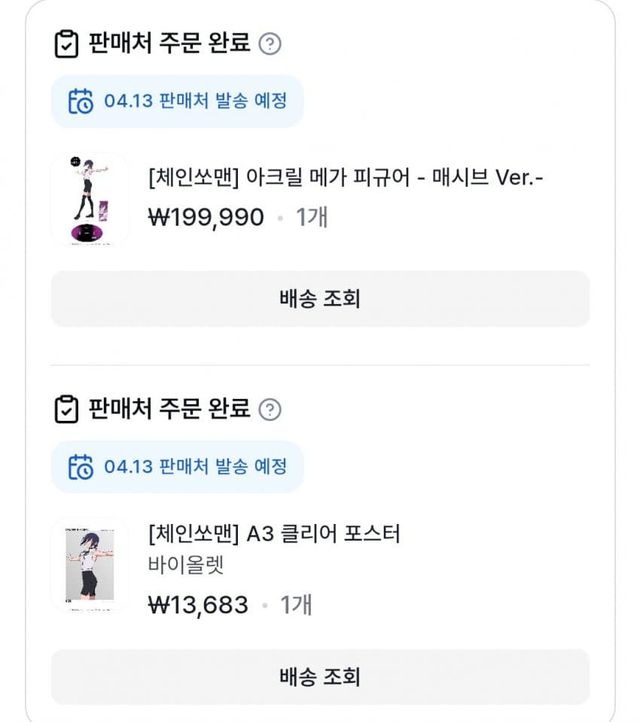Click 배송 조회 for the acrylic figure order
Screen dimensions: 640x722
(320, 298)
